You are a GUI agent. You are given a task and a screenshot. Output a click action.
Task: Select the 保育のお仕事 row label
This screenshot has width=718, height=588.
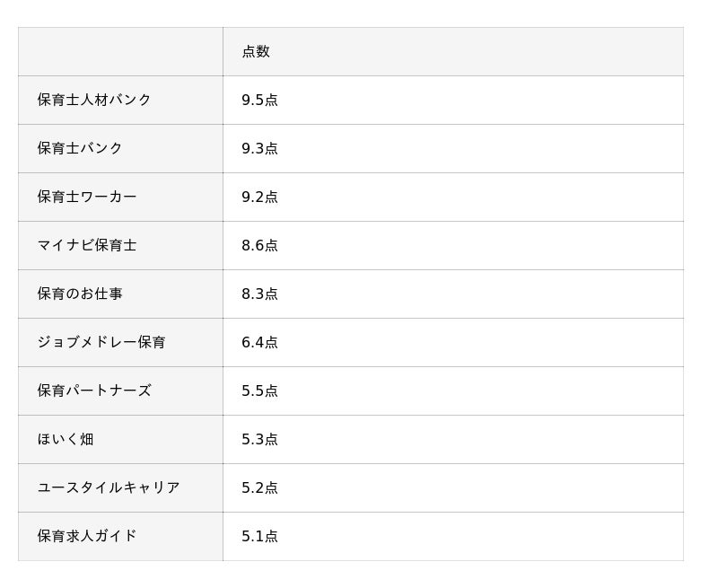80,294
